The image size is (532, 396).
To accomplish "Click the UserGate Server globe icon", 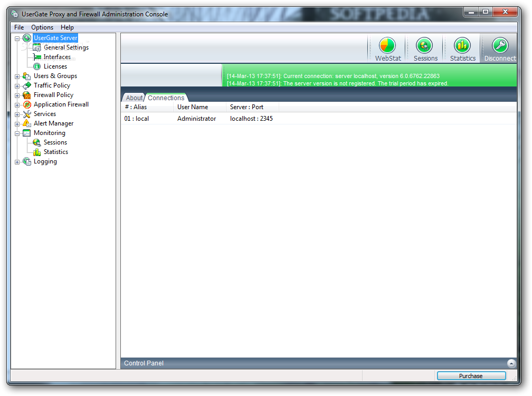I will [27, 38].
